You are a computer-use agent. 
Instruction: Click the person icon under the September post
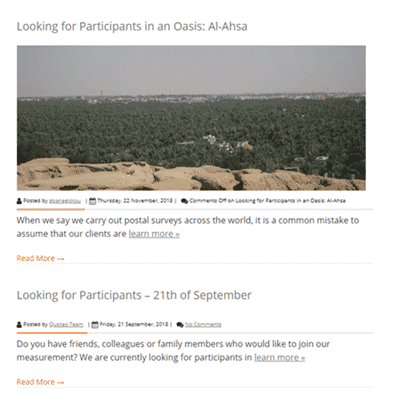(19, 325)
